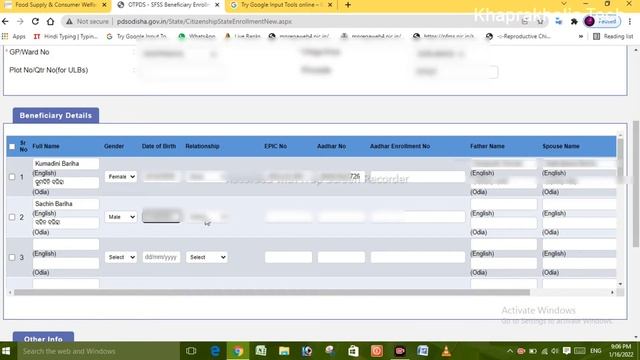Screen dimensions: 640x360
Task: Click the Sachin Bariha English name field
Action: pos(66,204)
